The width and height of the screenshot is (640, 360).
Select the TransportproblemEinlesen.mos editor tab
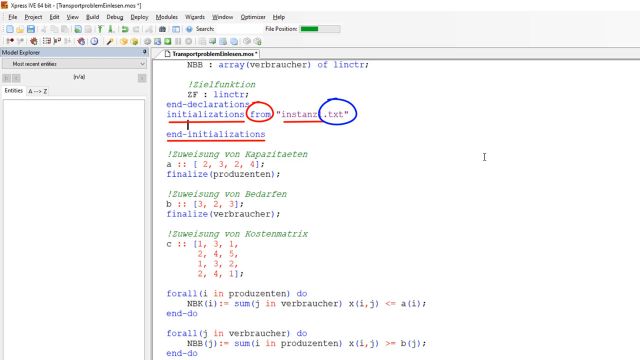click(211, 54)
